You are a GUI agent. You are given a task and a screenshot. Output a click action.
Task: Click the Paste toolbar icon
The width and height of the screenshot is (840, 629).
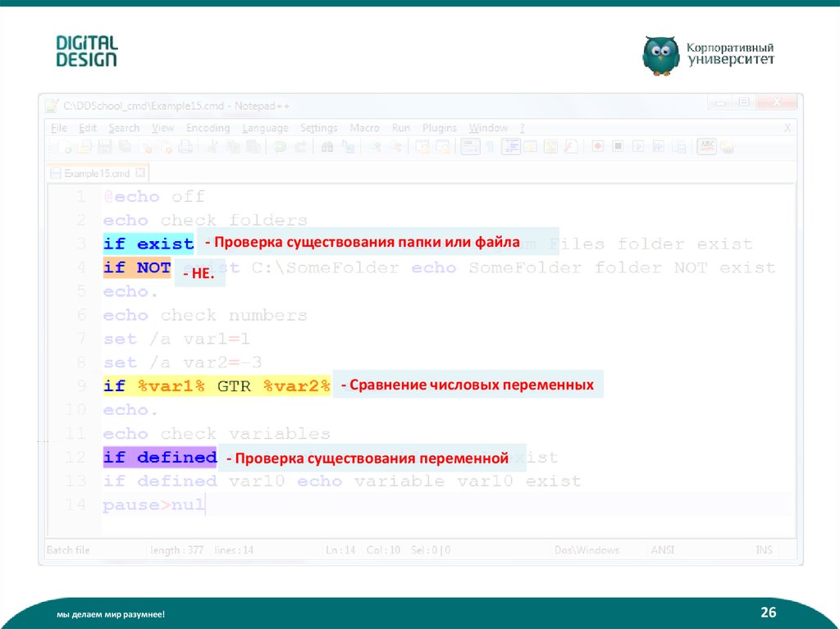pos(253,147)
